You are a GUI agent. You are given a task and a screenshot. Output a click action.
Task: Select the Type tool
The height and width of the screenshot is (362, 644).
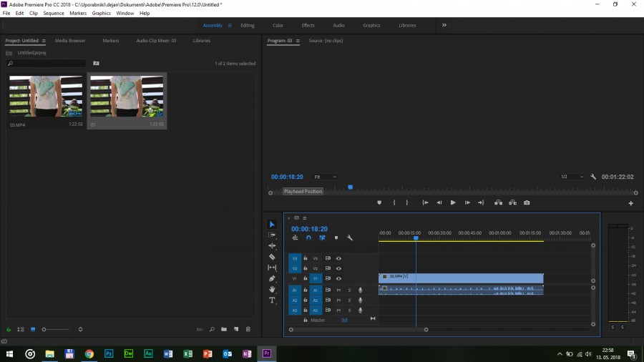click(272, 300)
